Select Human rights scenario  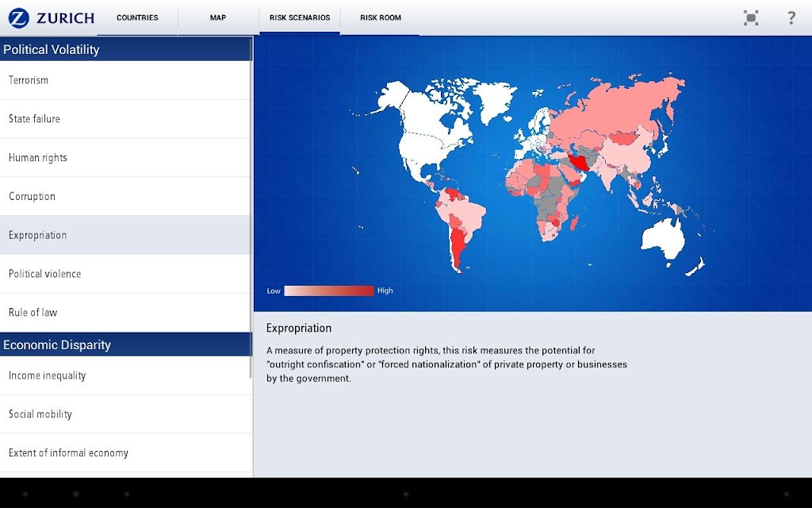click(125, 158)
